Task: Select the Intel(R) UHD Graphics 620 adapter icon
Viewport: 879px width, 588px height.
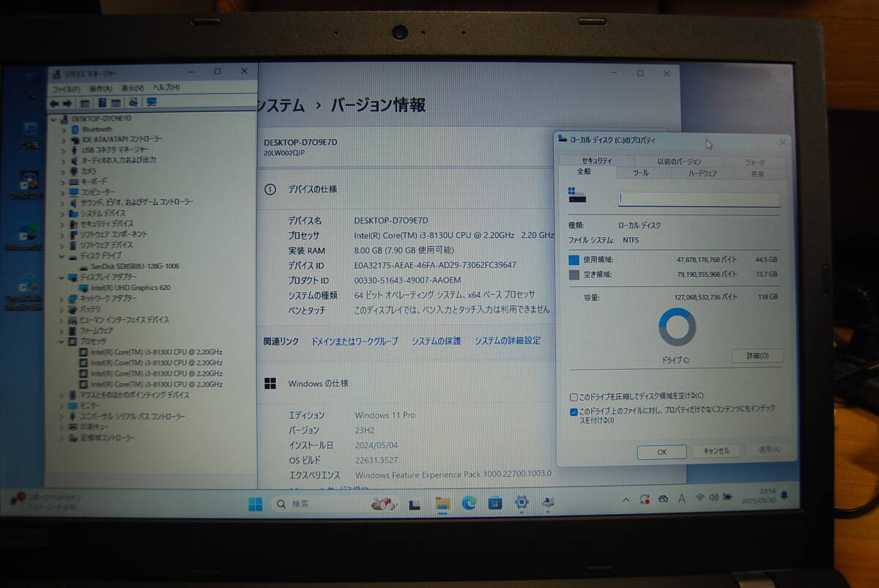Action: 84,288
